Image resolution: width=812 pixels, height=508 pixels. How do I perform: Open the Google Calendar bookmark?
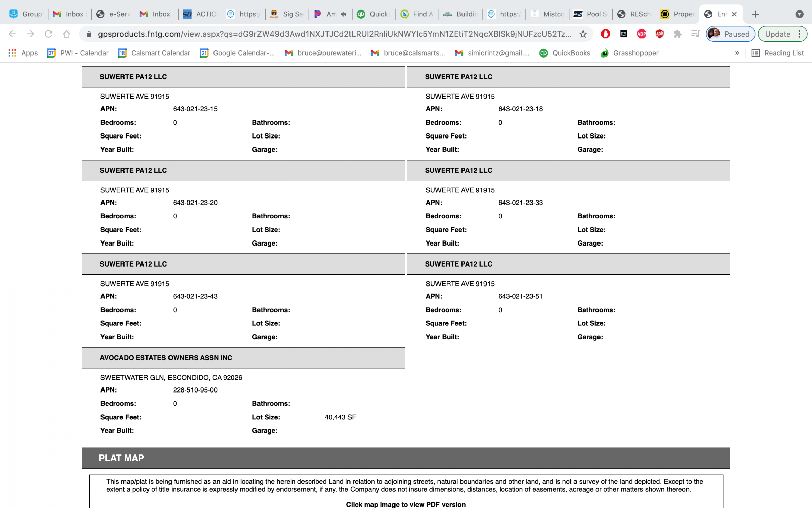coord(238,53)
